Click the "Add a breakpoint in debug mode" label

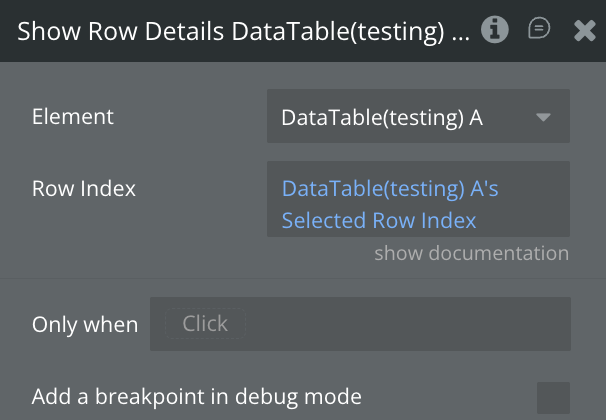(196, 397)
